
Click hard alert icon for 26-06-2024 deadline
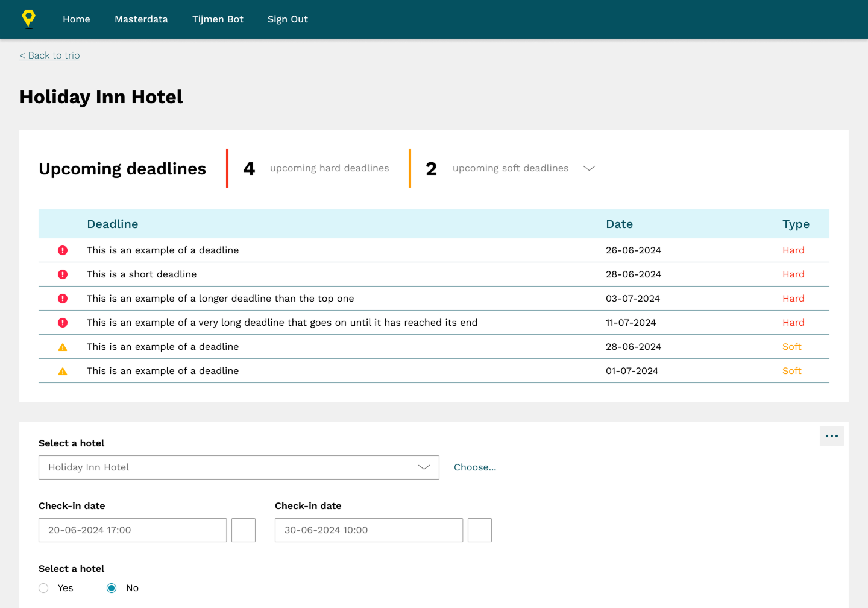(x=63, y=250)
